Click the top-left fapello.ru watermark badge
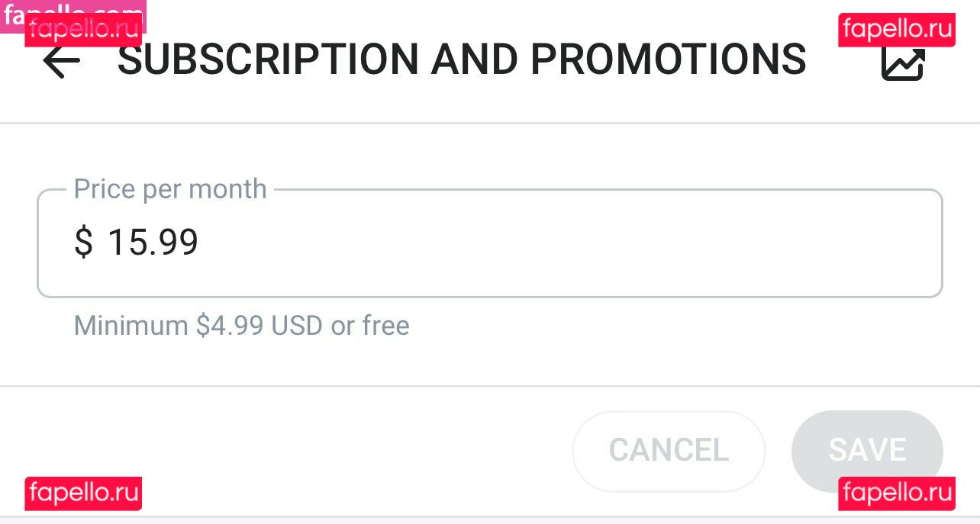 tap(83, 32)
